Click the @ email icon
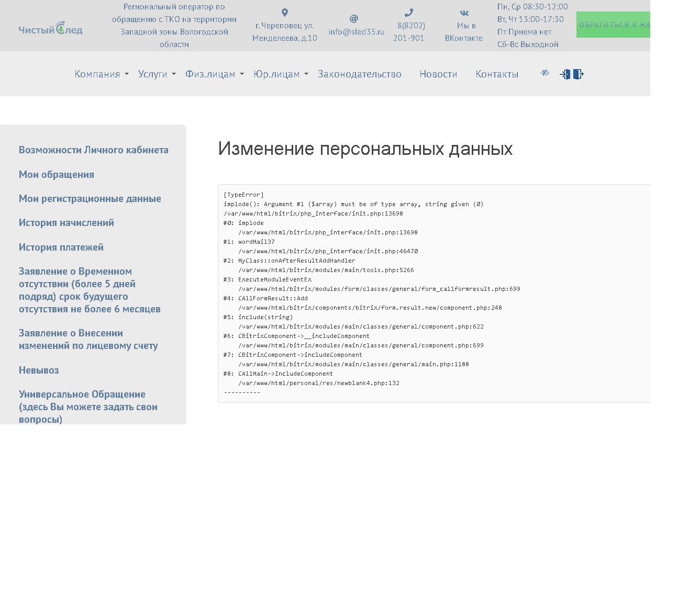The image size is (700, 609). 354,19
